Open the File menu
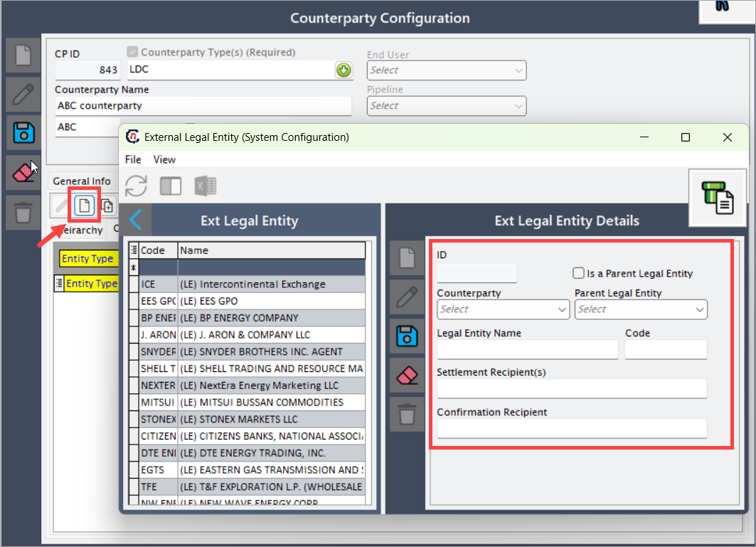Image resolution: width=756 pixels, height=547 pixels. coord(133,159)
